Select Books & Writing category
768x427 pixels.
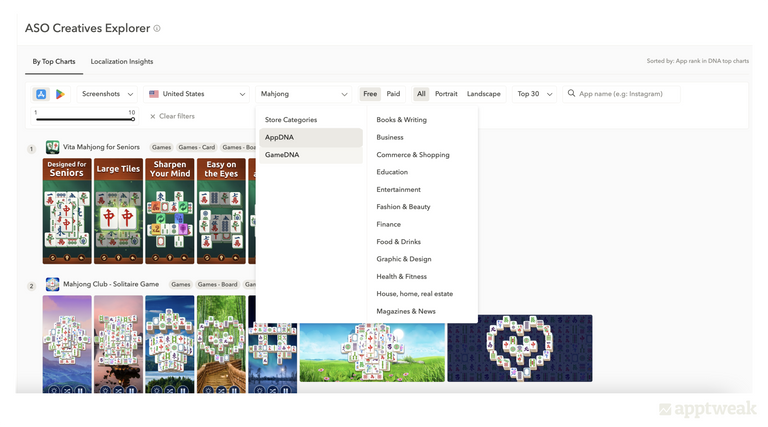tap(402, 120)
